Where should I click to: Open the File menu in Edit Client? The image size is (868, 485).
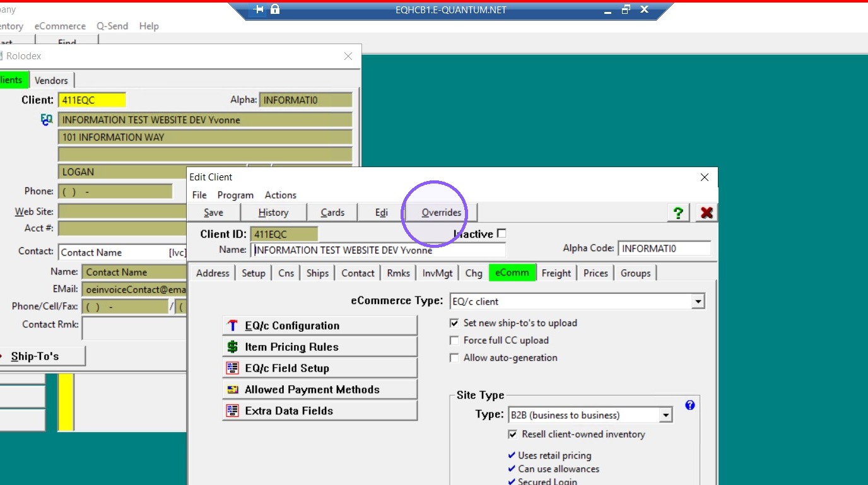point(199,196)
